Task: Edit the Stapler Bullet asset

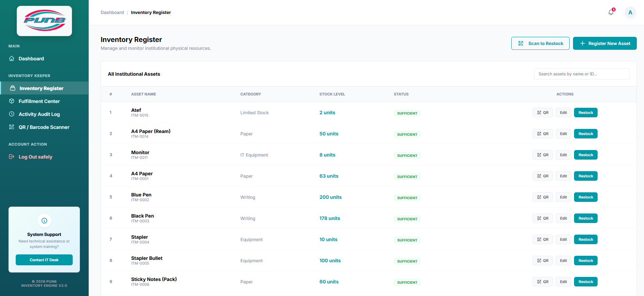Action: point(563,261)
